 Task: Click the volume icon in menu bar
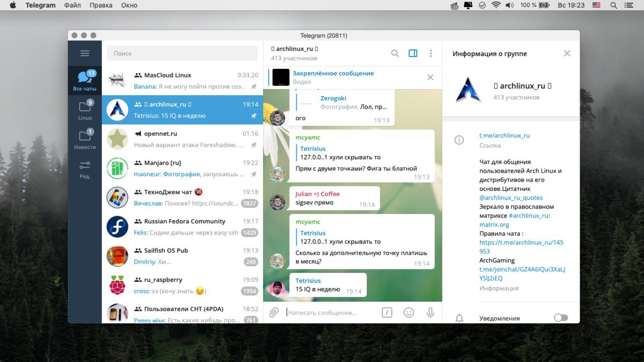point(510,5)
